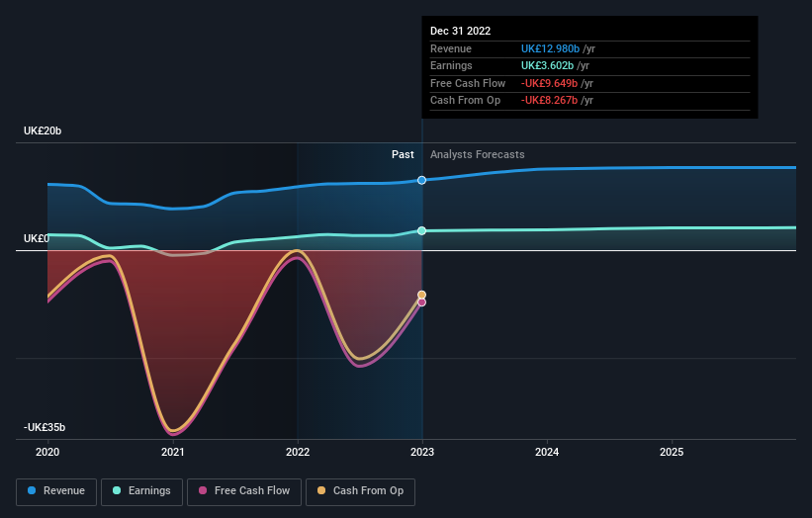Select the 2023 x-axis label
The image size is (812, 518).
(x=422, y=453)
